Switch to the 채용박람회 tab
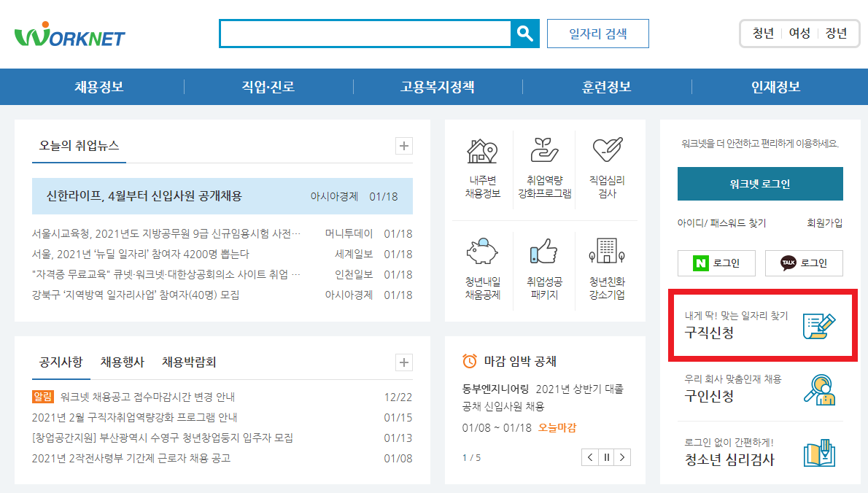868x493 pixels. coord(189,362)
